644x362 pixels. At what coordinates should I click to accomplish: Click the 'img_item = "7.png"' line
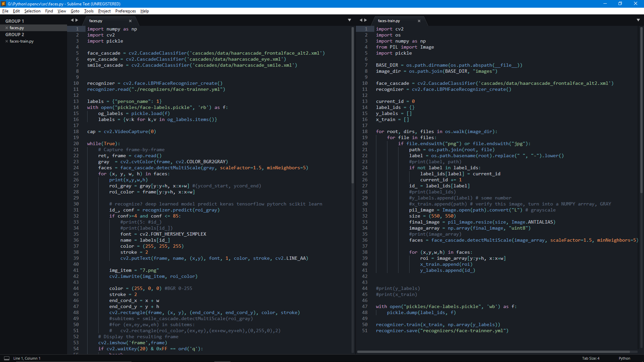coord(134,270)
